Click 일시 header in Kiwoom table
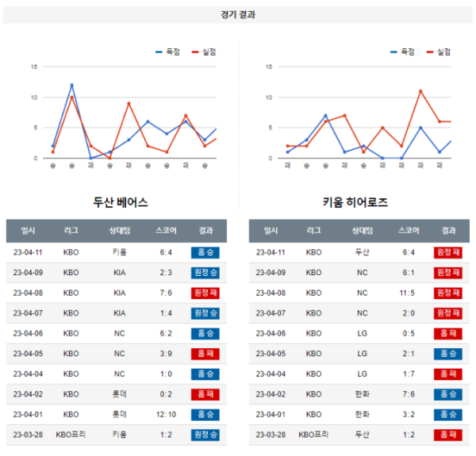The height and width of the screenshot is (456, 476). 271,231
